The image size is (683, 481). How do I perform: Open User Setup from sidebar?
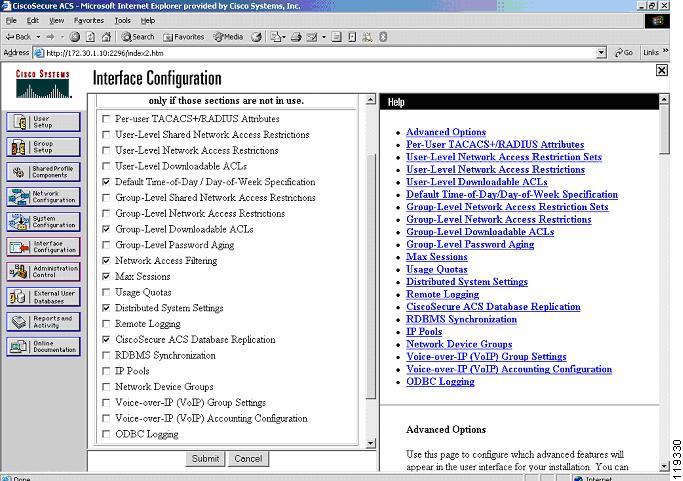click(43, 122)
